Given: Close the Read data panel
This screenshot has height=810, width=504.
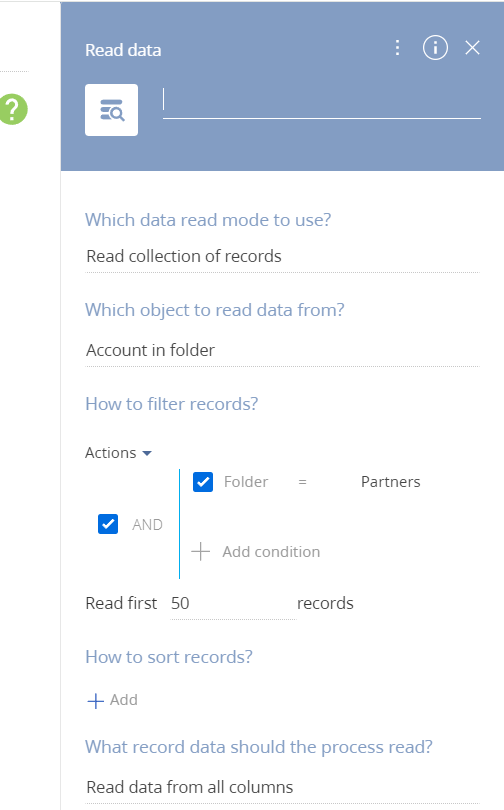Looking at the screenshot, I should click(x=472, y=48).
